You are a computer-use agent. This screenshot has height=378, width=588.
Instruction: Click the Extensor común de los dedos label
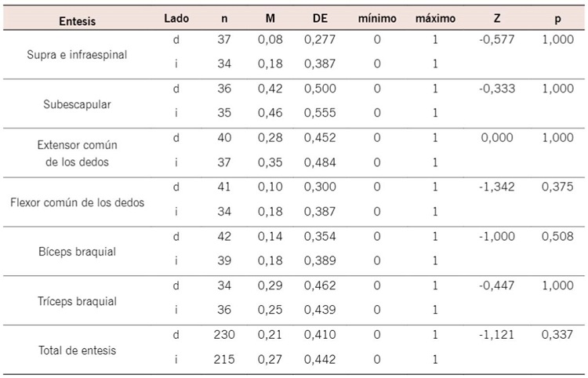pyautogui.click(x=78, y=151)
